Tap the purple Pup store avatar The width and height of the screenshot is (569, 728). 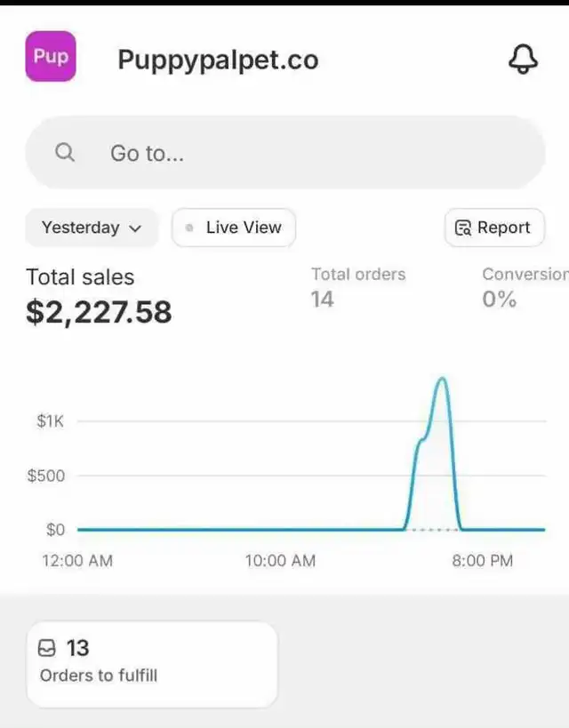pos(51,56)
